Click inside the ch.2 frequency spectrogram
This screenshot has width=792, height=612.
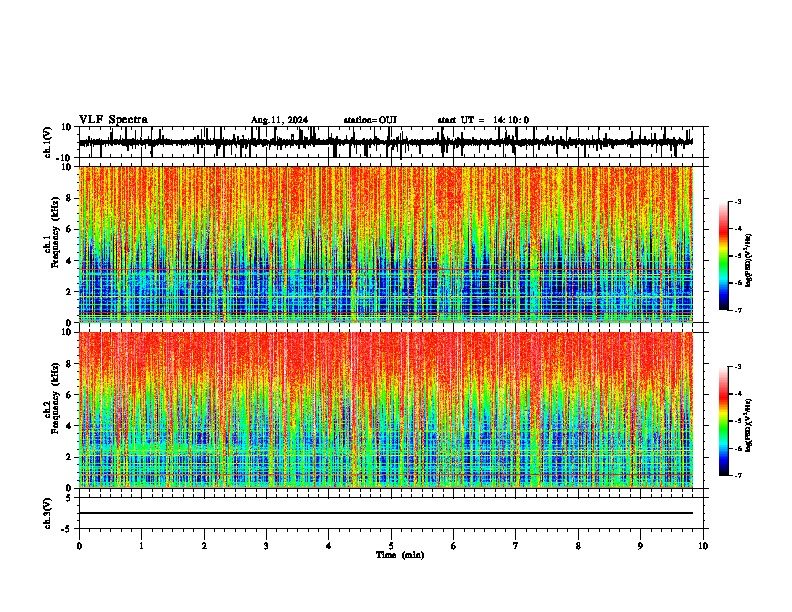[x=386, y=410]
